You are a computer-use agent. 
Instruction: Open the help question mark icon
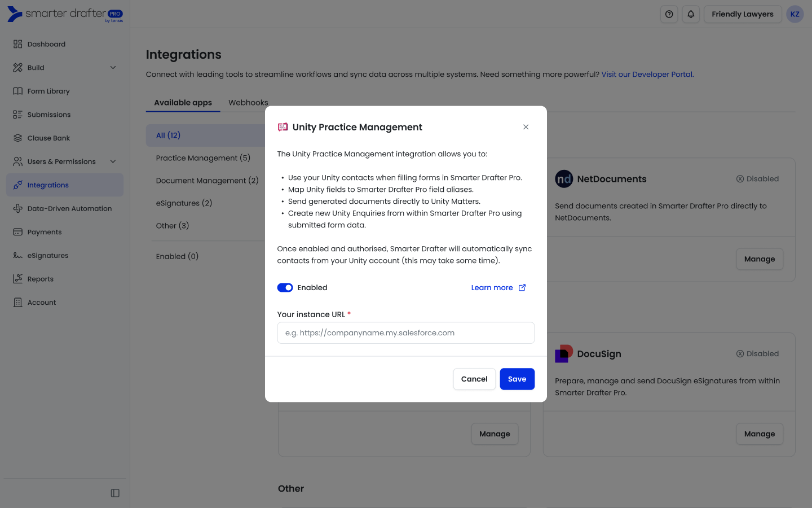pyautogui.click(x=669, y=14)
